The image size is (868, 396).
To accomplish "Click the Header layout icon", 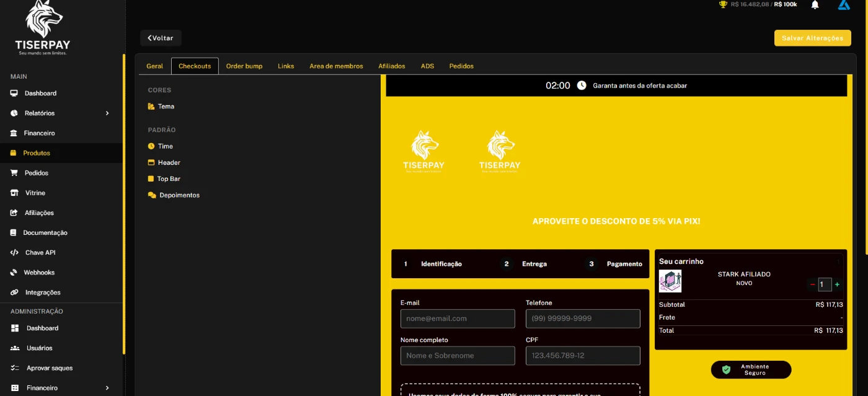I will coord(151,162).
